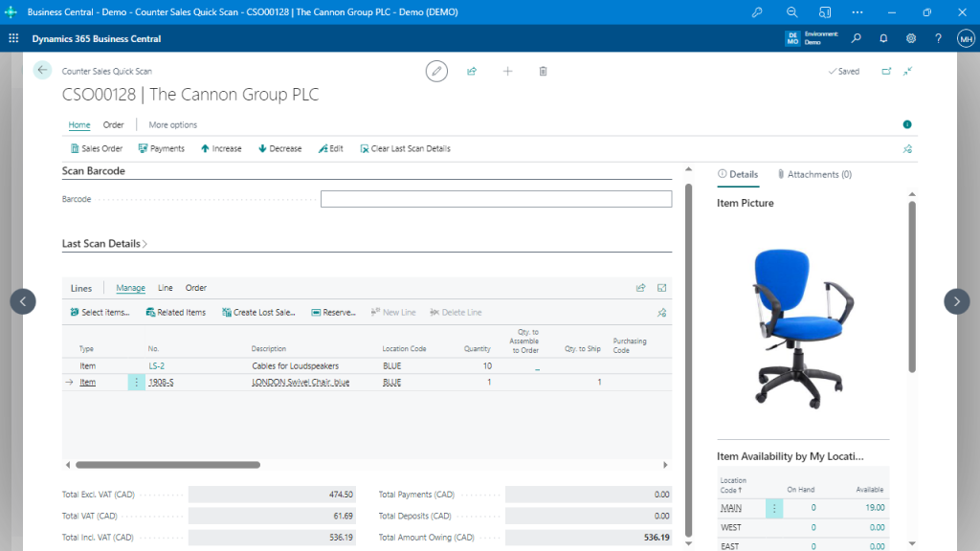Click the Increase quantity action
Viewport: 980px width, 551px height.
point(220,148)
